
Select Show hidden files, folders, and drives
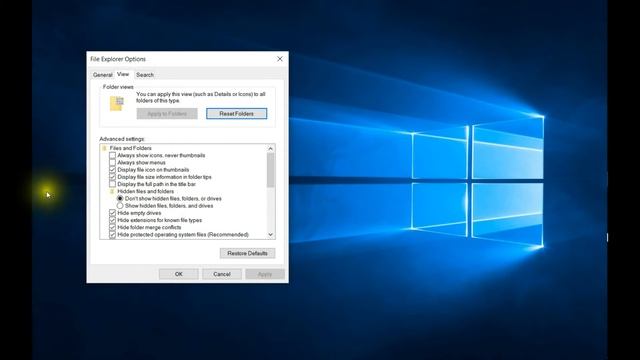(x=120, y=206)
